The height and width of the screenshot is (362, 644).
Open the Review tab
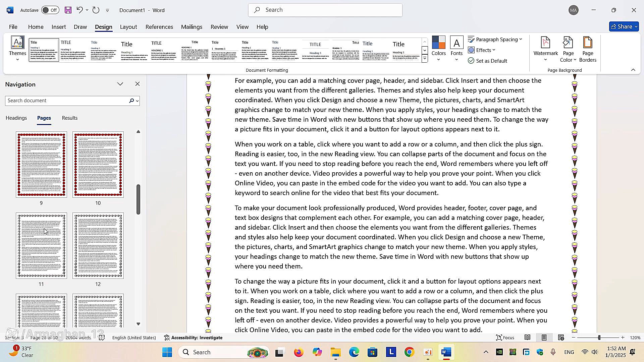tap(219, 27)
